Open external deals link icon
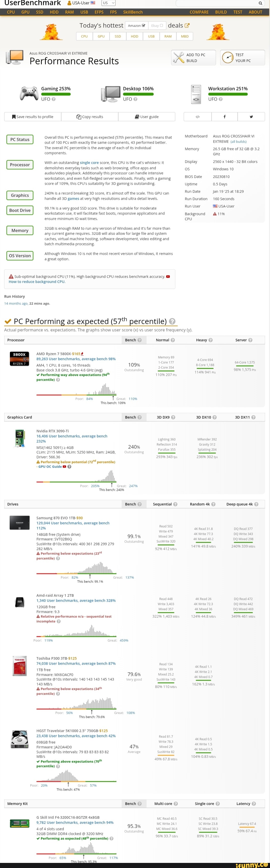The height and width of the screenshot is (868, 270). pyautogui.click(x=187, y=25)
